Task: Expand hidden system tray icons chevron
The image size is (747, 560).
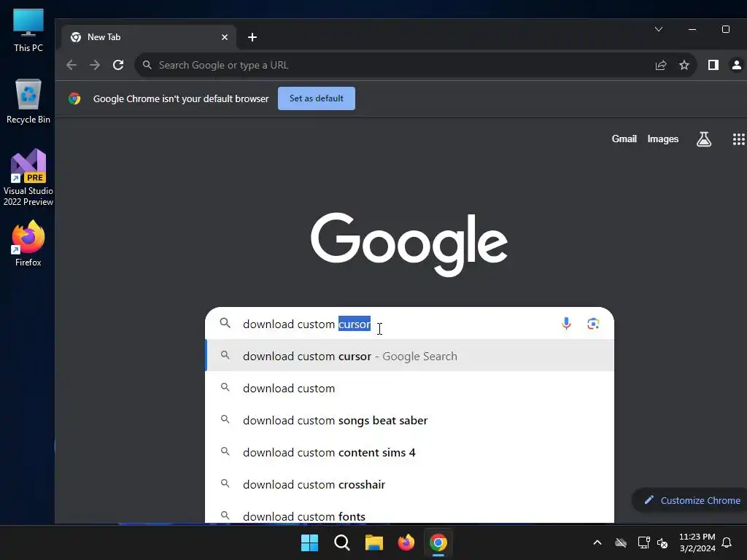Action: (597, 542)
